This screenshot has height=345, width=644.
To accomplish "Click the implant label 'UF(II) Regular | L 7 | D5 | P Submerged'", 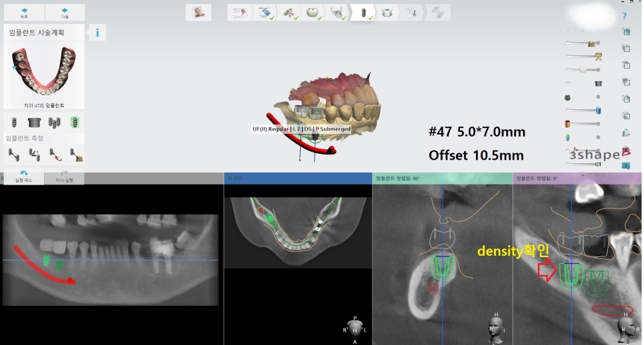I will click(301, 129).
